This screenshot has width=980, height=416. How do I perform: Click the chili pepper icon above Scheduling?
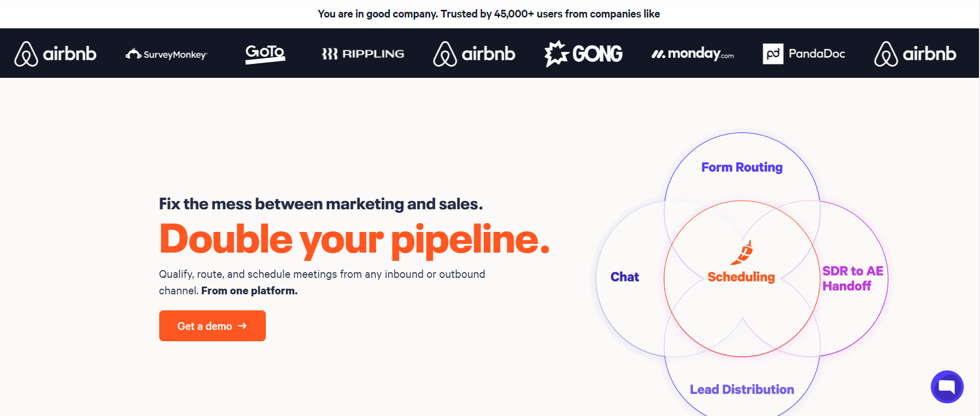pyautogui.click(x=742, y=252)
